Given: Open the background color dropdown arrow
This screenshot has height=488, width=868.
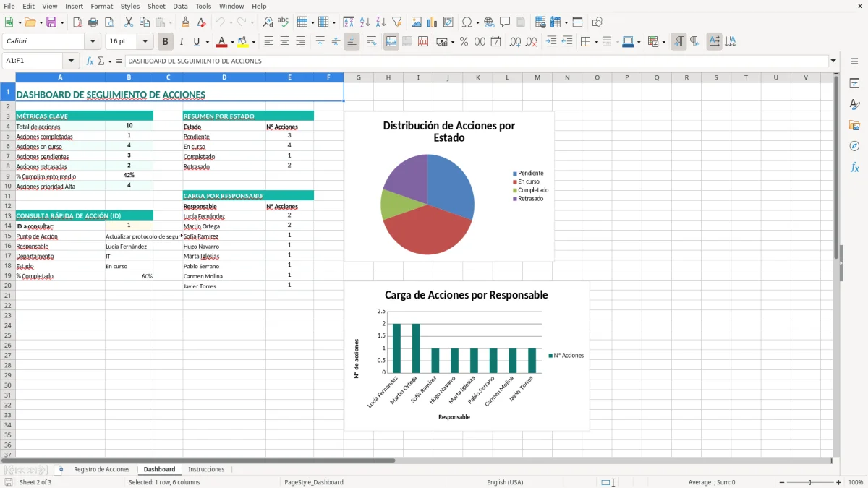Looking at the screenshot, I should coord(253,42).
